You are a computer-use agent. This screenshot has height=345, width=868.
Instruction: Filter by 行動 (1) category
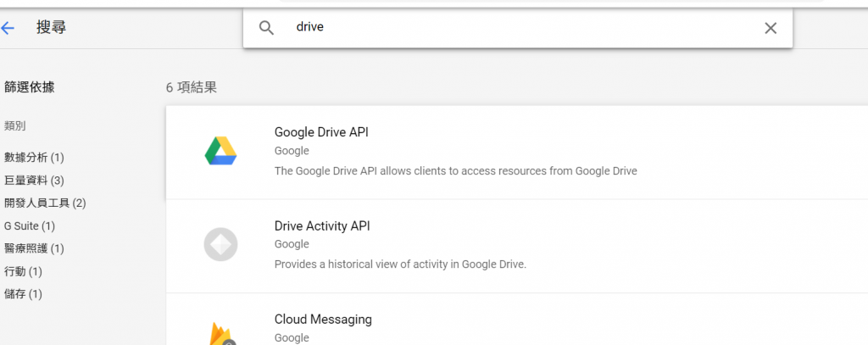(23, 271)
